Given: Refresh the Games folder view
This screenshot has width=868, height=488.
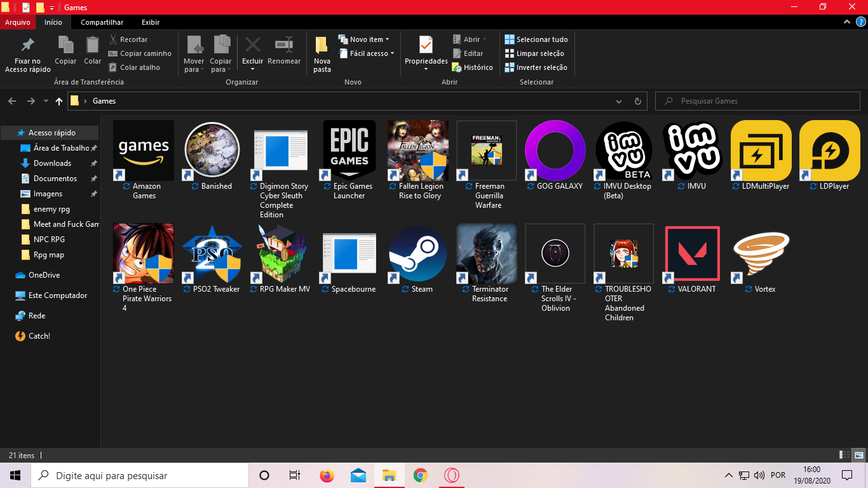Looking at the screenshot, I should [638, 101].
